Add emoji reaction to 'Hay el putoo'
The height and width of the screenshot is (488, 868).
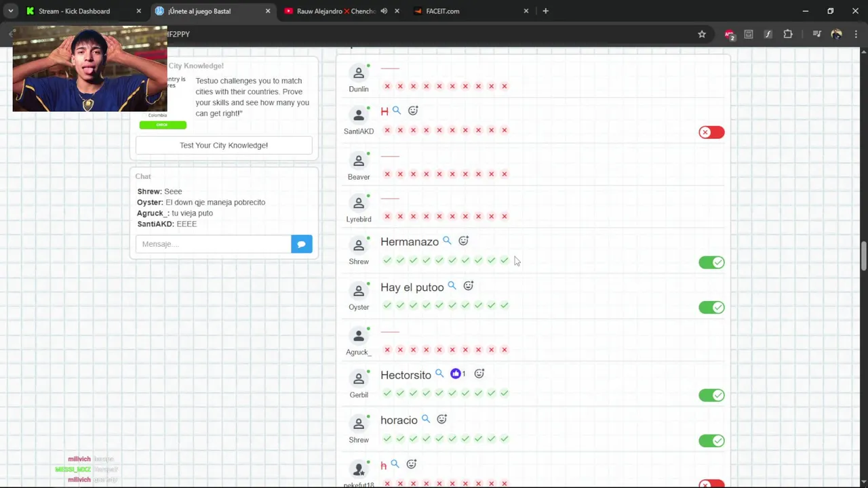tap(468, 286)
